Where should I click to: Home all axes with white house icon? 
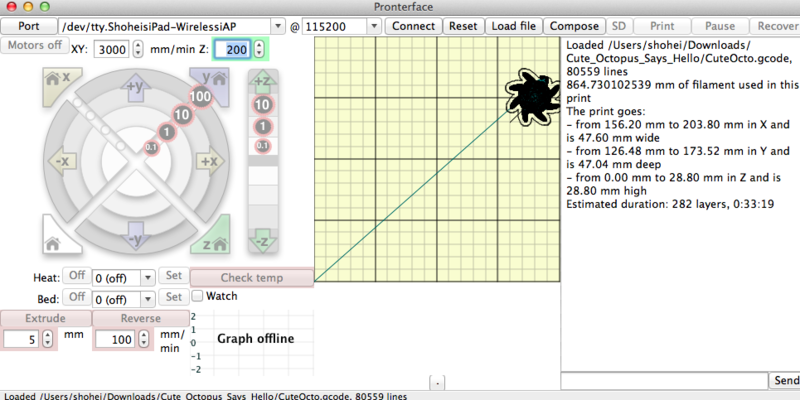(58, 238)
